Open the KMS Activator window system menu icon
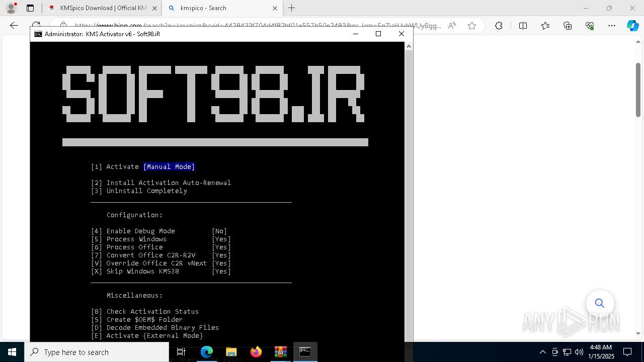This screenshot has width=644, height=362. [x=38, y=34]
